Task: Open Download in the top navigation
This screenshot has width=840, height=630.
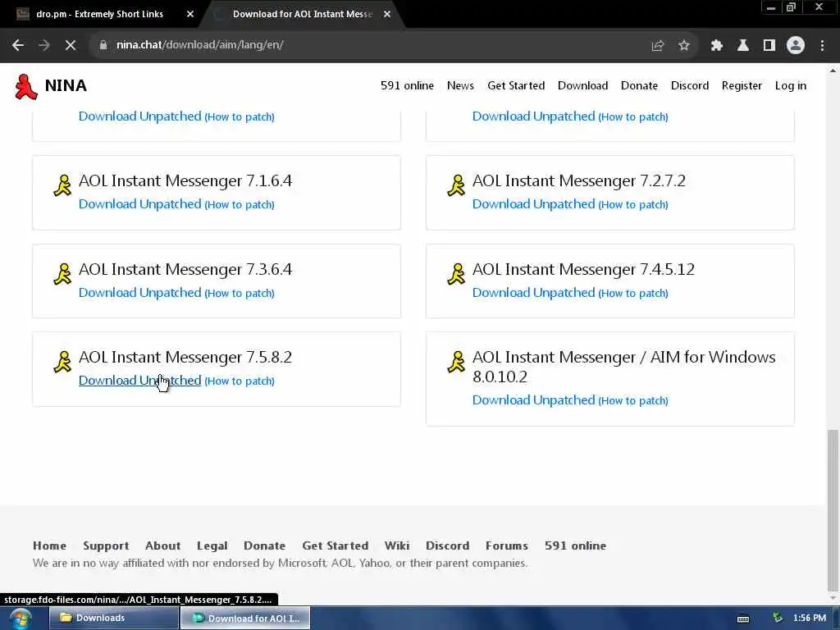Action: tap(583, 85)
